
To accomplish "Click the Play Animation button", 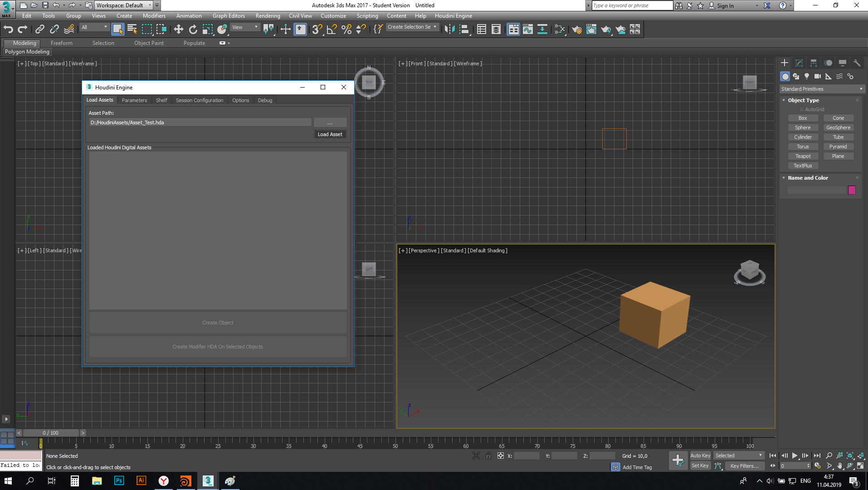I will (795, 456).
